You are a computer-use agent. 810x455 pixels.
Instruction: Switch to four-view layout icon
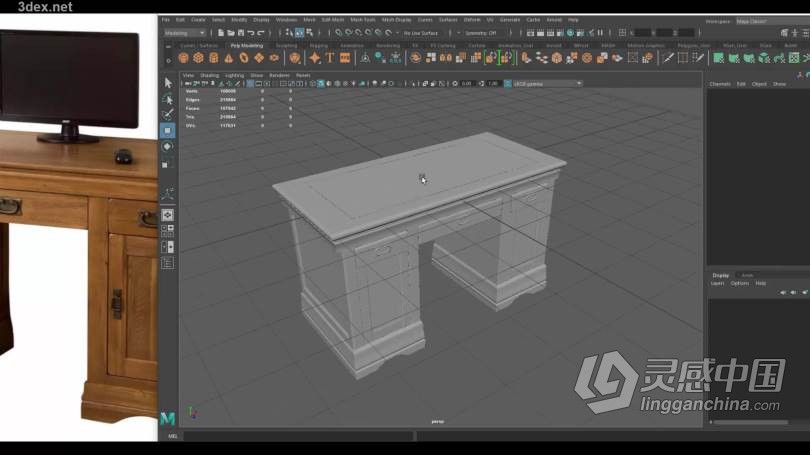[x=168, y=230]
